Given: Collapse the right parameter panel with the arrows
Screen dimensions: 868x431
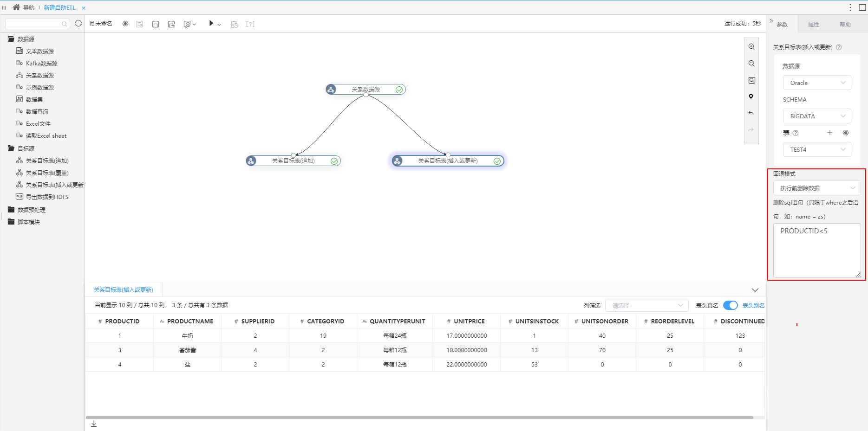Looking at the screenshot, I should coord(771,20).
